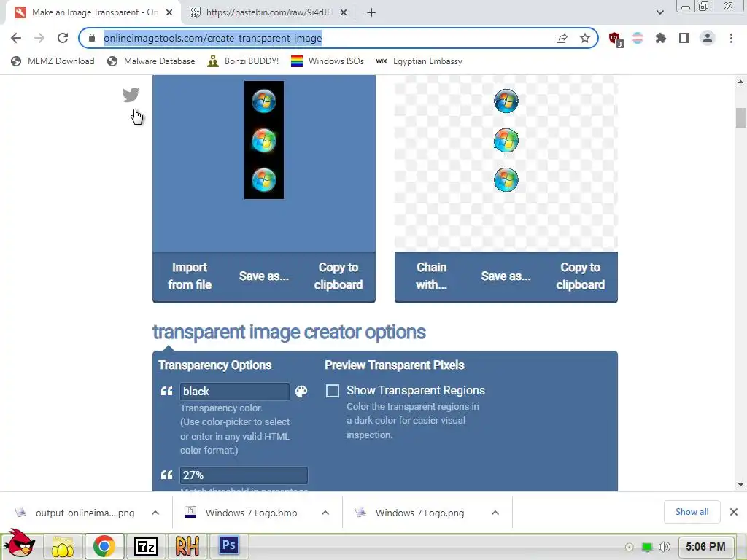Click the browser forward arrow
Screen dimensions: 747x560
39,38
